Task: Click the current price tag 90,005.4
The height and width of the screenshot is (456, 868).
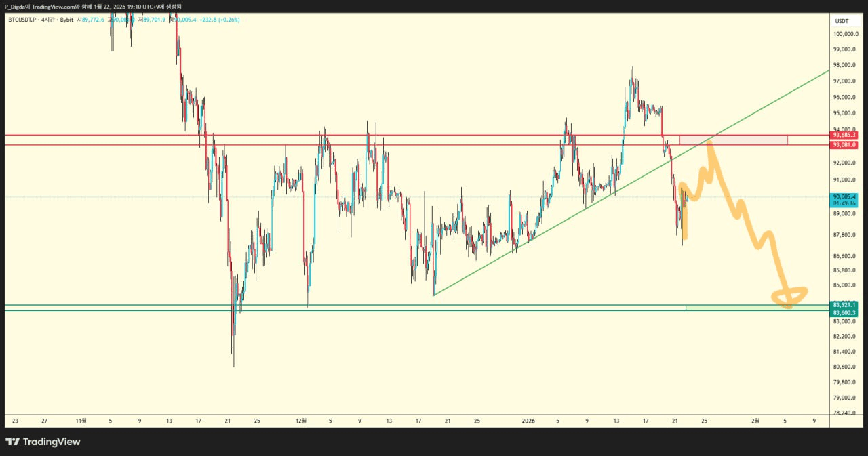Action: pos(845,196)
